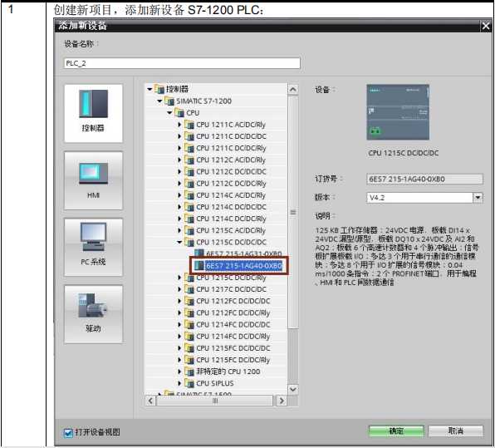Image resolution: width=495 pixels, height=448 pixels.
Task: Expand the CPU 1215C AC/DC/Rly node
Action: [x=179, y=230]
